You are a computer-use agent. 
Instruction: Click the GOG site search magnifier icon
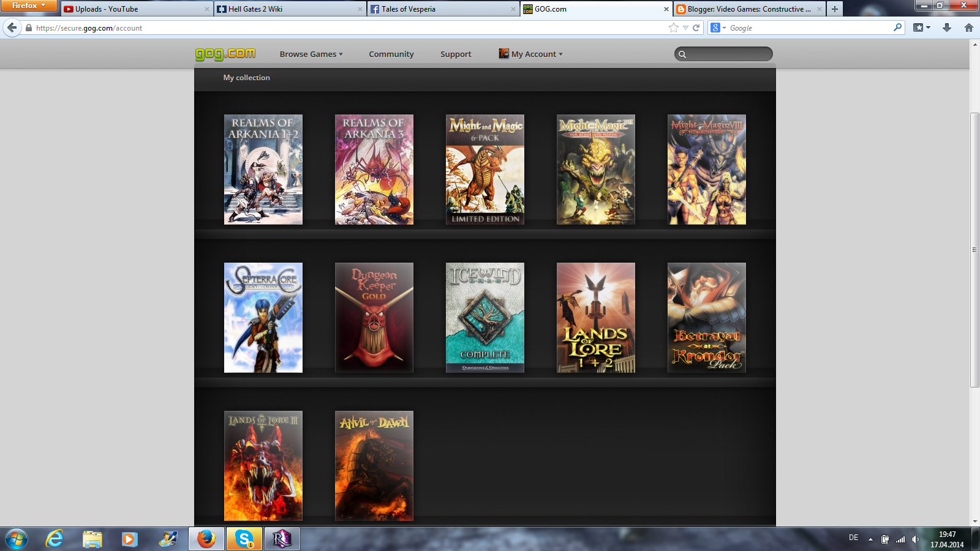pyautogui.click(x=682, y=54)
